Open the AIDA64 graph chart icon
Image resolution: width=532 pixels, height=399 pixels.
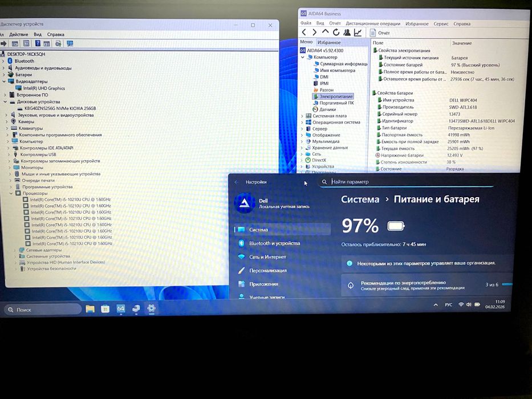[x=358, y=32]
